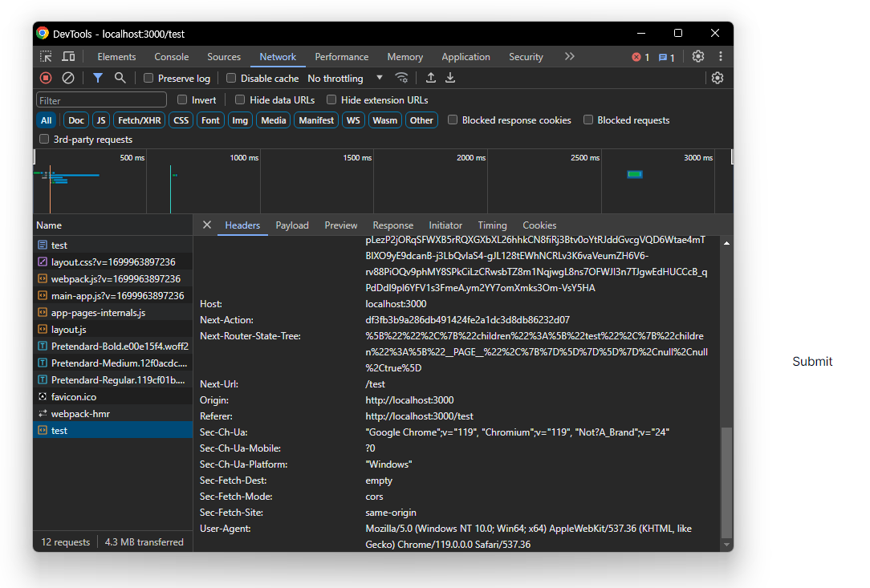Screen dimensions: 870x588
Task: Toggle the filter funnel icon
Action: tap(98, 79)
